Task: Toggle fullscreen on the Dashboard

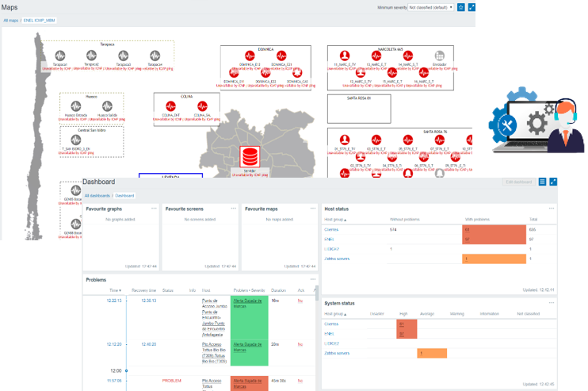Action: (x=553, y=182)
